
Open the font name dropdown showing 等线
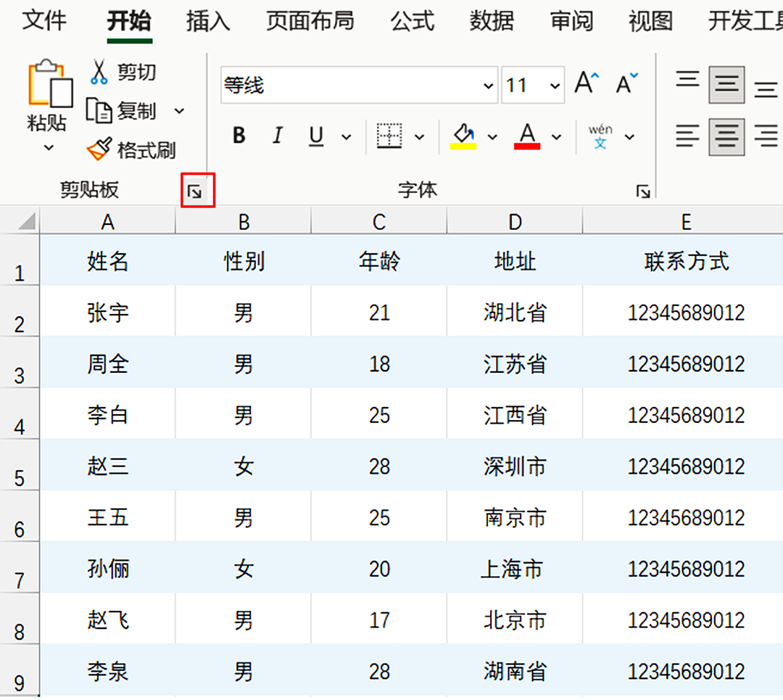(487, 85)
